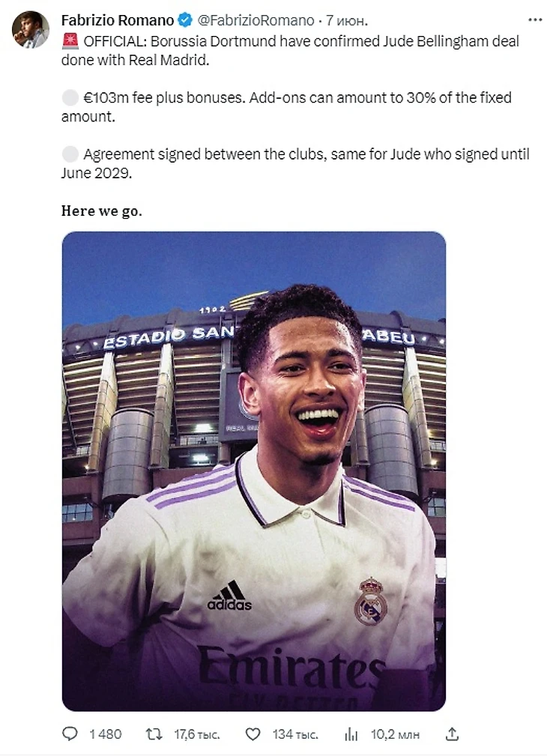Open the three-dot more options menu

pos(535,19)
